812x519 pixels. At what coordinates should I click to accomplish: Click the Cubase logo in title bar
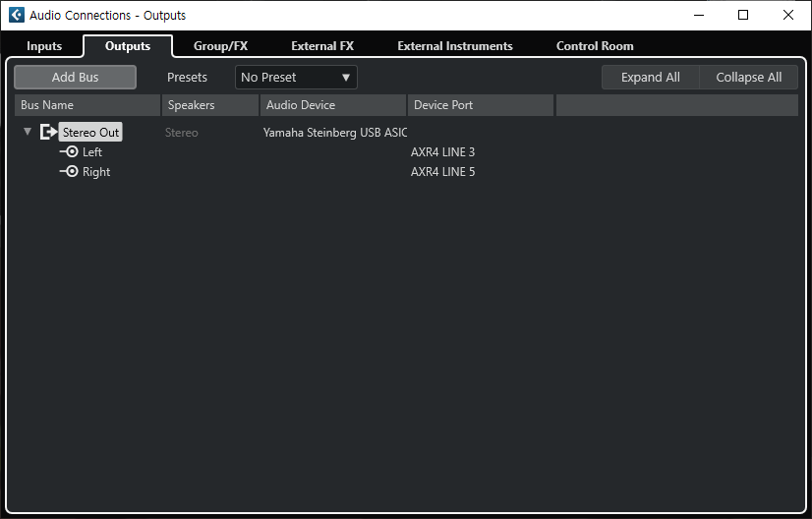pyautogui.click(x=17, y=15)
